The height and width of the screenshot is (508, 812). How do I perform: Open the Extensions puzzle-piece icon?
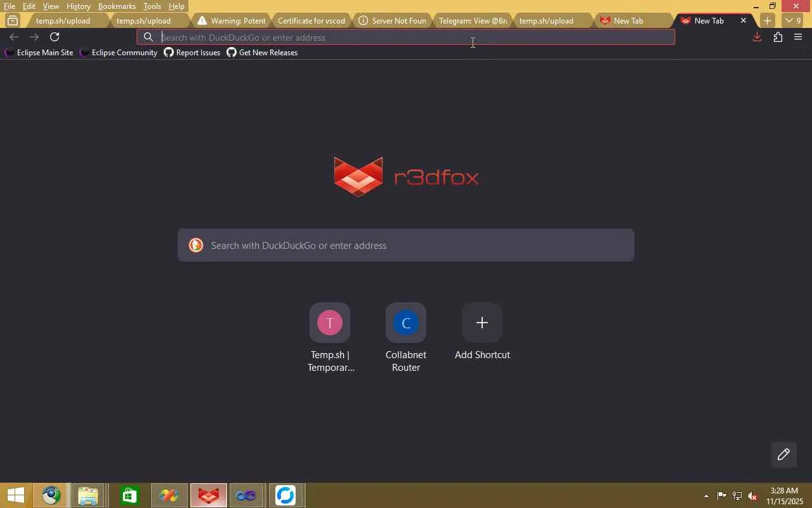tap(778, 37)
